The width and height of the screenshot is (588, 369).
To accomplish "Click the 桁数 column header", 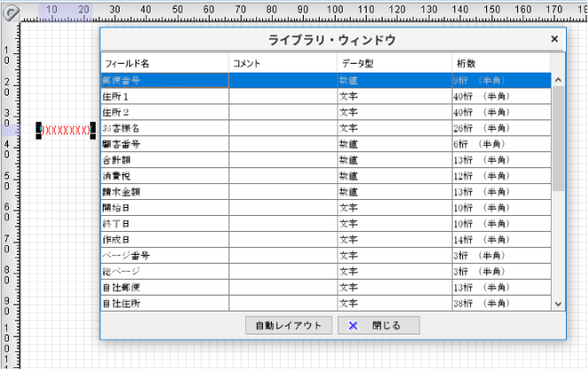I will [x=500, y=64].
